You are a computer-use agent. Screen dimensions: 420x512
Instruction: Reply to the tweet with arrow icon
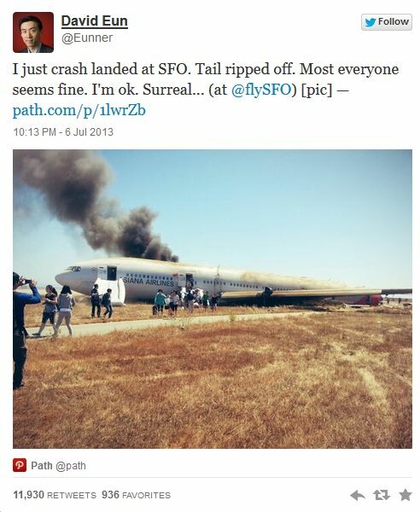tap(358, 495)
